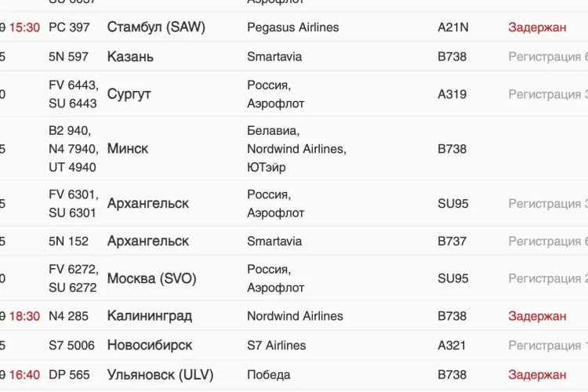The image size is (588, 392).
Task: Click the Smartavia airline in Казань row
Action: (274, 56)
